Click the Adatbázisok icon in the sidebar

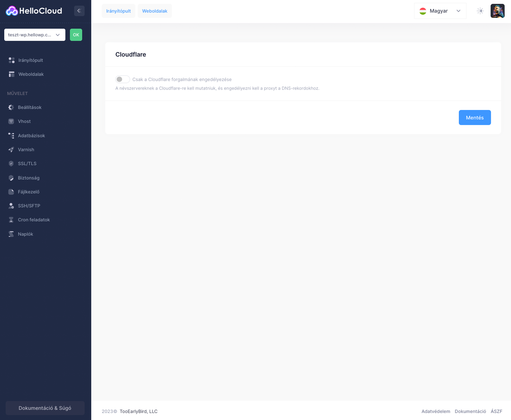click(11, 136)
